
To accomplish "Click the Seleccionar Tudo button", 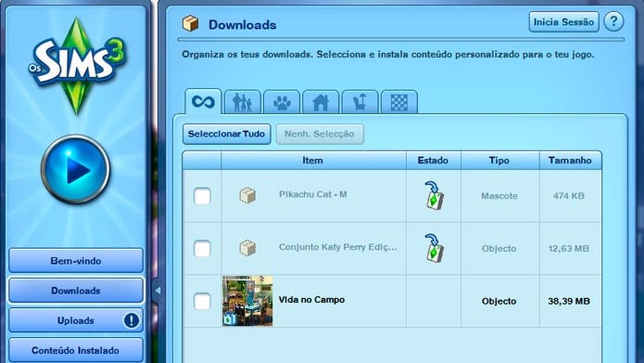I will (226, 134).
